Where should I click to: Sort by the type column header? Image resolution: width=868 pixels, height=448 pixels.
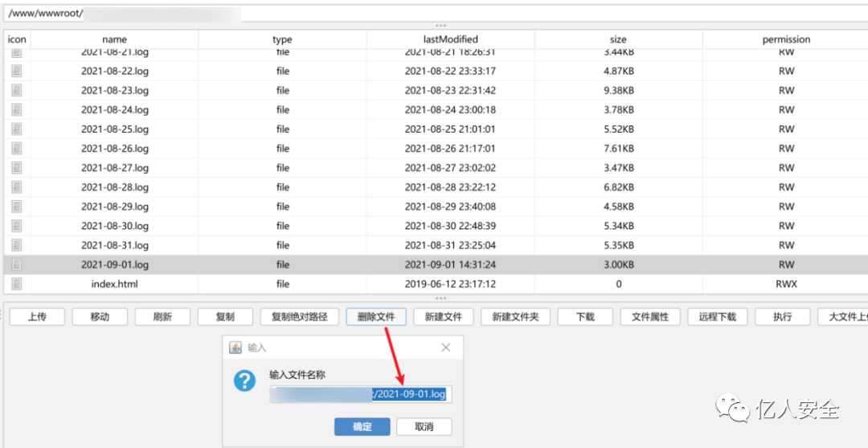[282, 39]
